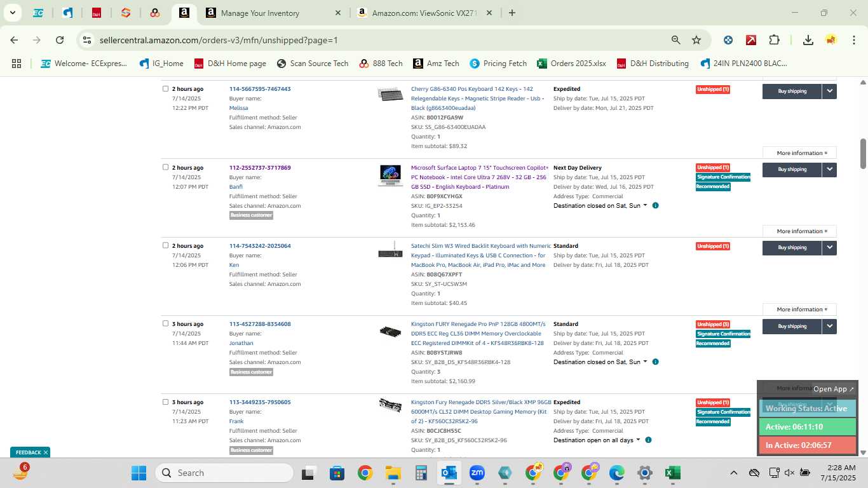Go back with the browser back arrow
The width and height of the screenshot is (868, 488).
click(x=14, y=40)
